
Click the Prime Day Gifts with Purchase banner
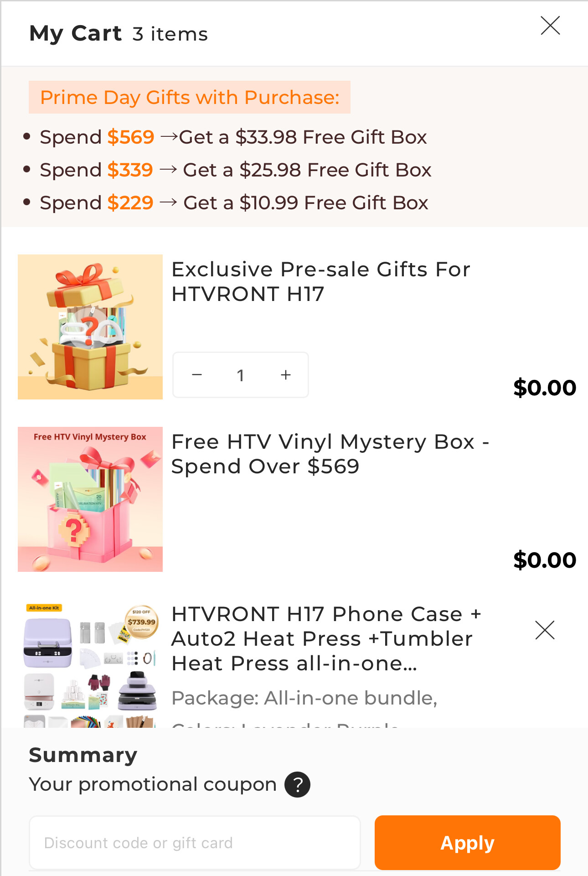coord(190,97)
